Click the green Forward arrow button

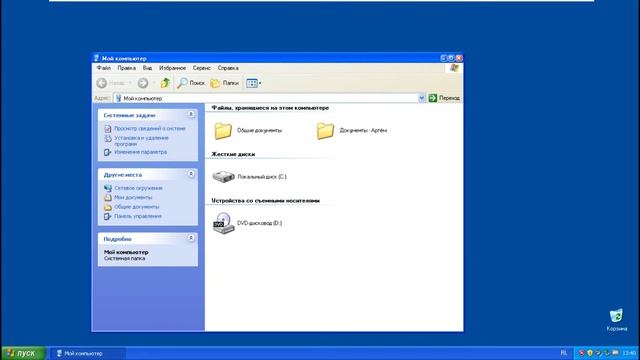point(143,83)
